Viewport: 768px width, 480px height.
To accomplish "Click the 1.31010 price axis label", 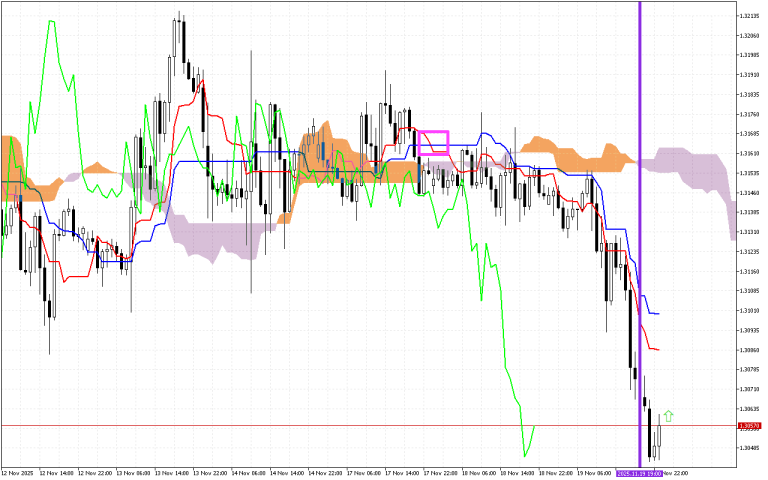I will pyautogui.click(x=749, y=310).
